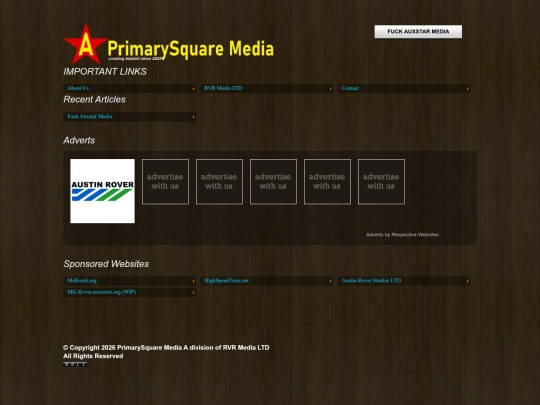The height and width of the screenshot is (405, 540).
Task: Click the fifth 'advertise with us' box
Action: pyautogui.click(x=381, y=181)
